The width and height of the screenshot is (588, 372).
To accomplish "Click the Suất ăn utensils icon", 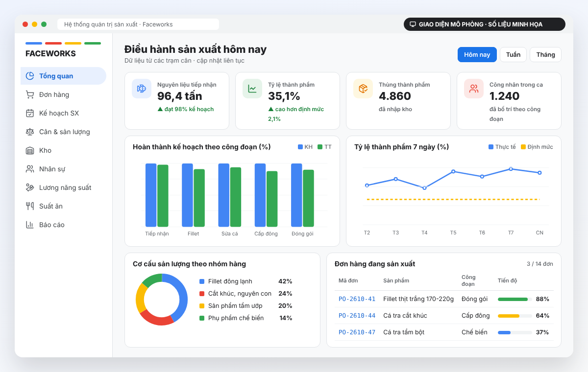I will 30,206.
